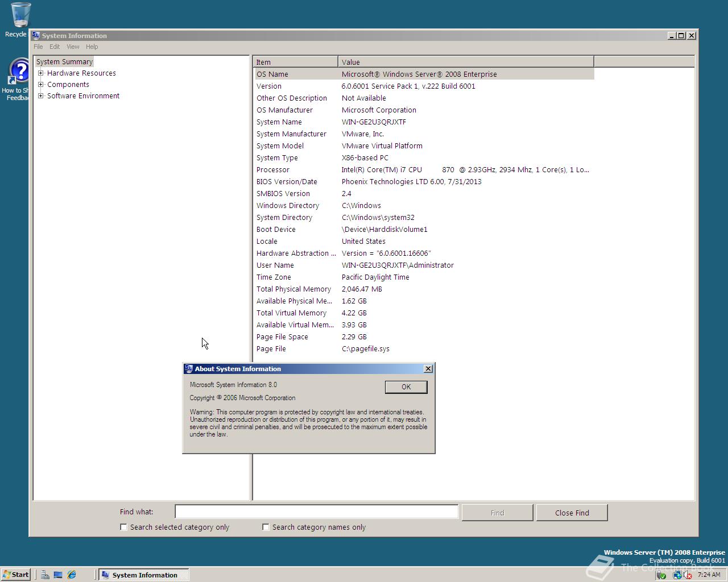The width and height of the screenshot is (728, 582).
Task: Select the Available Physical Memory row
Action: (424, 301)
